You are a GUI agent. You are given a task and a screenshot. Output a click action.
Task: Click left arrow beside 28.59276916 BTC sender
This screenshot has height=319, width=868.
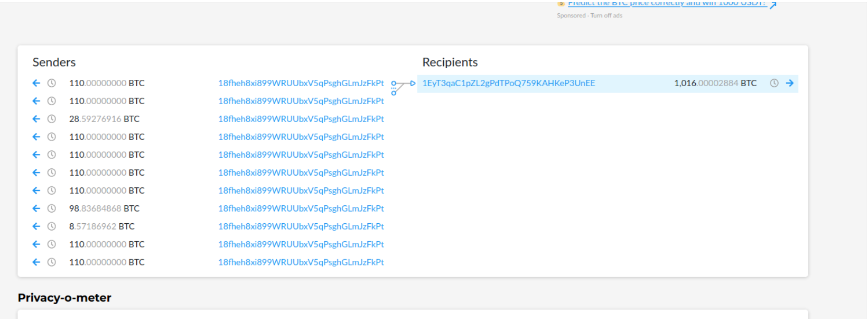click(36, 119)
